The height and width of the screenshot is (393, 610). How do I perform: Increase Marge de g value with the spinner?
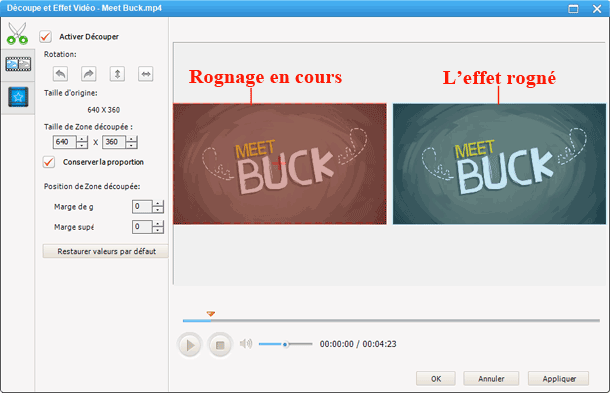point(158,204)
